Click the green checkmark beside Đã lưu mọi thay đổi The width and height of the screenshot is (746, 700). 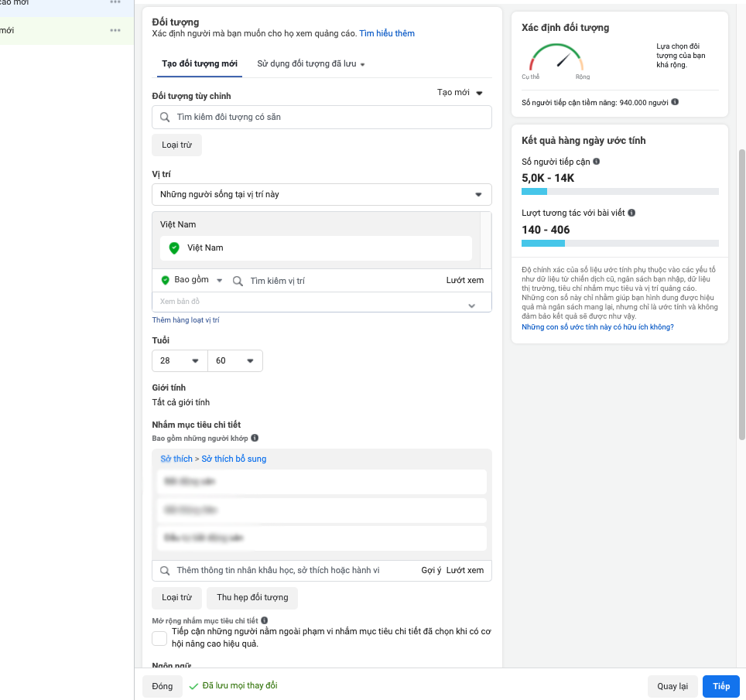tap(191, 685)
